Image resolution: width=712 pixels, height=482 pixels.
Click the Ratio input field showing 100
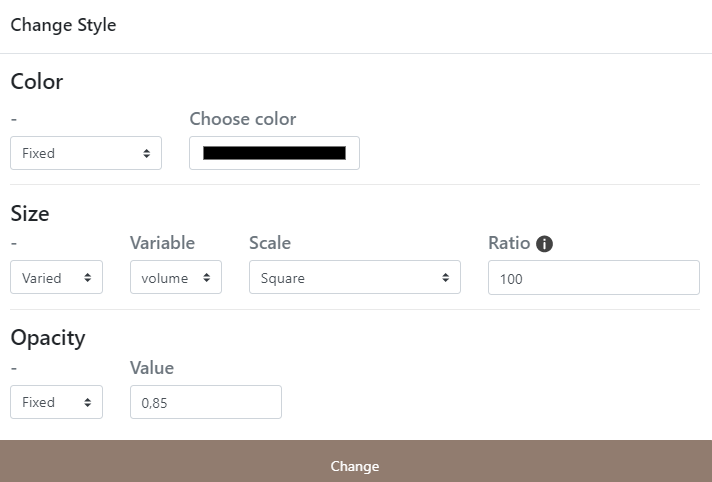593,278
